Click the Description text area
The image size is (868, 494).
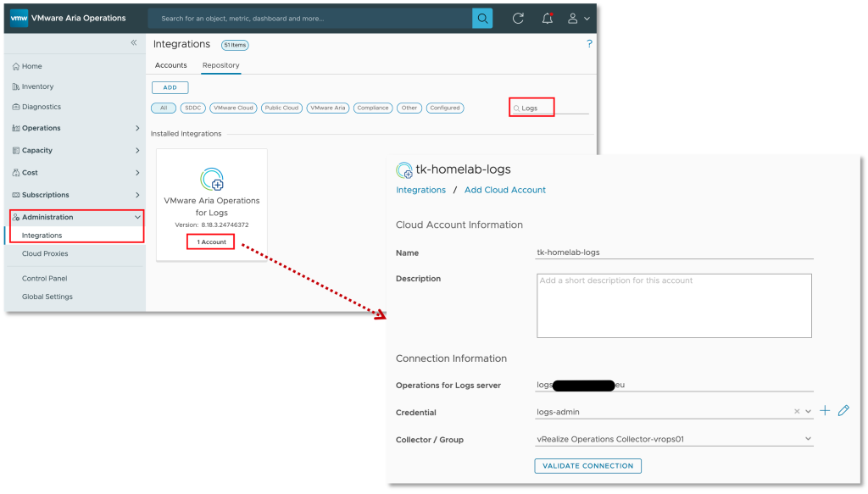click(x=674, y=305)
